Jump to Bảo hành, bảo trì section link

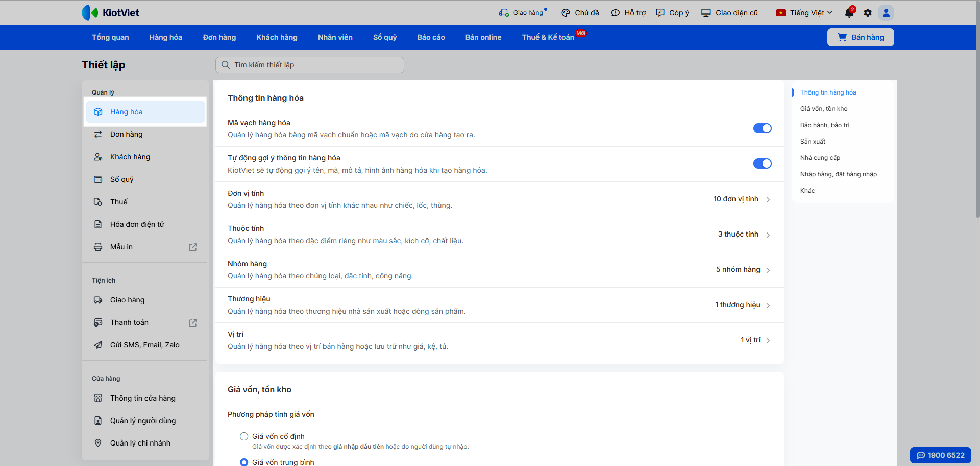(x=825, y=125)
